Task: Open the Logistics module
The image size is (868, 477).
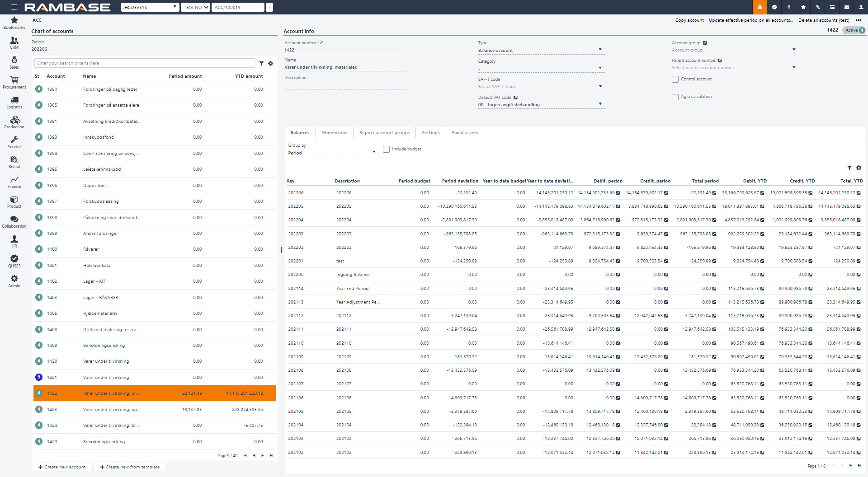Action: [x=14, y=103]
